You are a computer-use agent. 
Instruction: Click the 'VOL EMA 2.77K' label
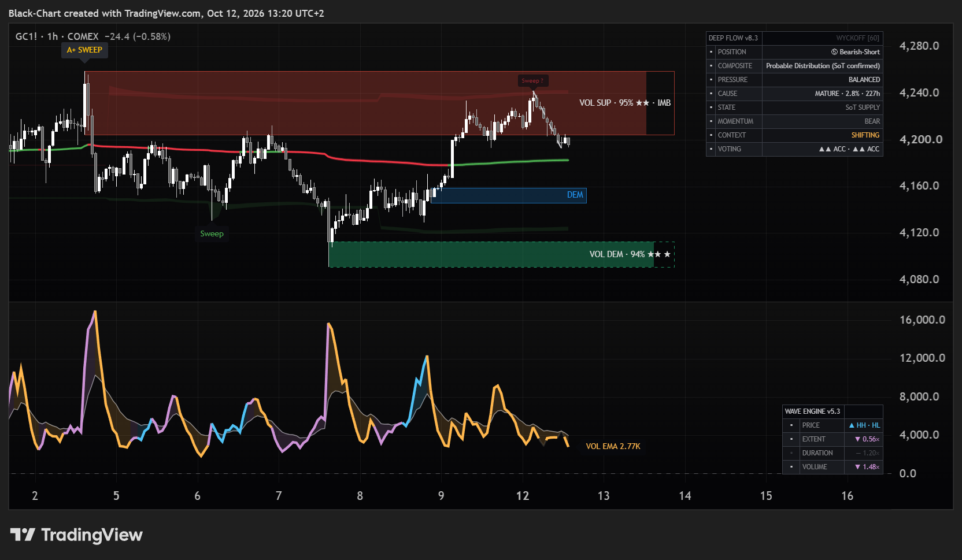[x=613, y=446]
